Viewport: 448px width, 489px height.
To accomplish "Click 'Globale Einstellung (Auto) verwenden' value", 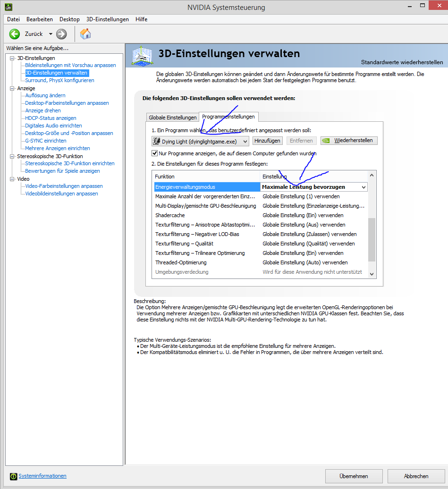I will 305,262.
